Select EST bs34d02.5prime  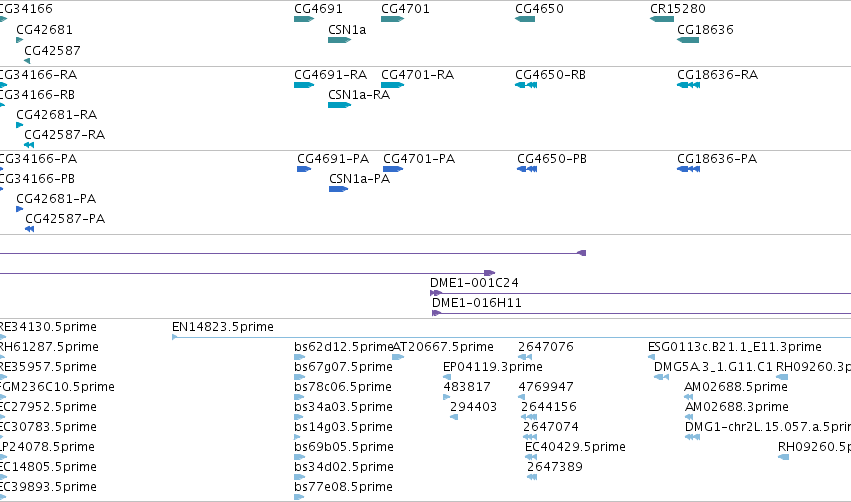tap(344, 467)
